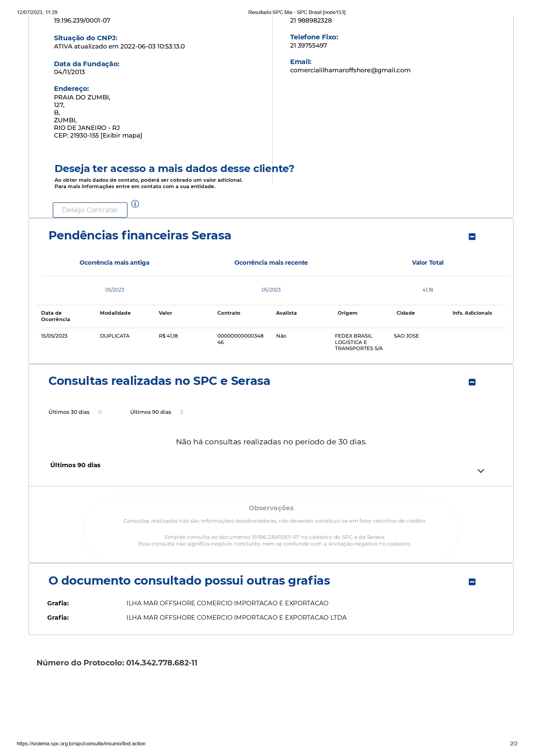Open the Exibir mapa link

[x=121, y=135]
